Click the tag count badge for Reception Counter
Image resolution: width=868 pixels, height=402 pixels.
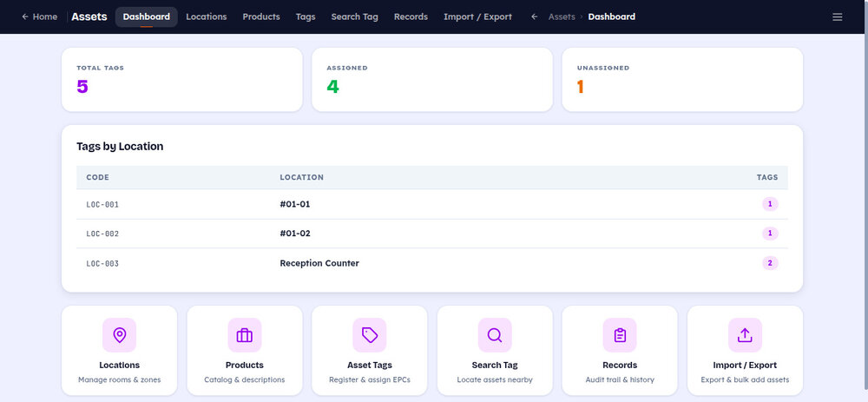click(x=770, y=263)
